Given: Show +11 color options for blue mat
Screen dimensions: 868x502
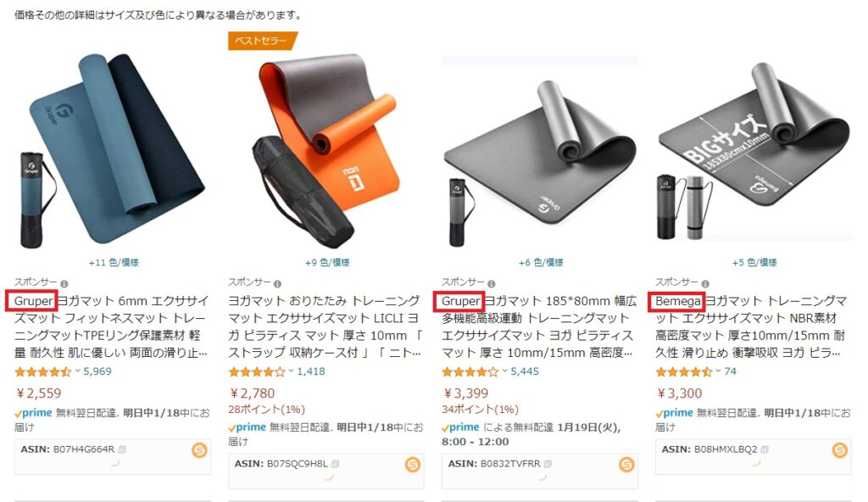Looking at the screenshot, I should coord(114,263).
